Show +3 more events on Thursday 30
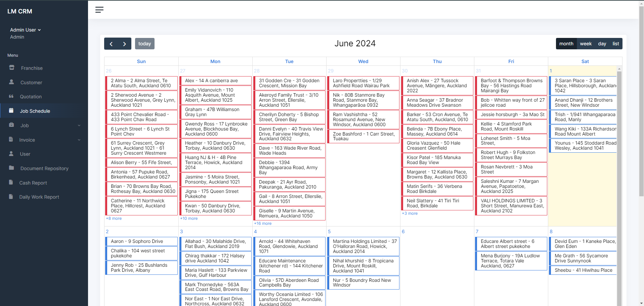This screenshot has height=306, width=644. tap(410, 213)
